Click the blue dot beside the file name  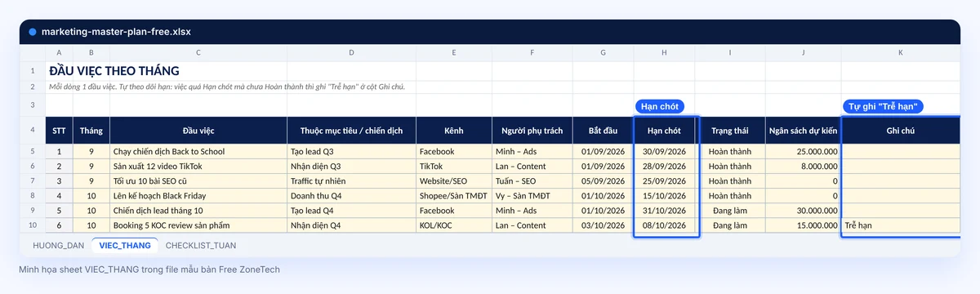[x=33, y=32]
